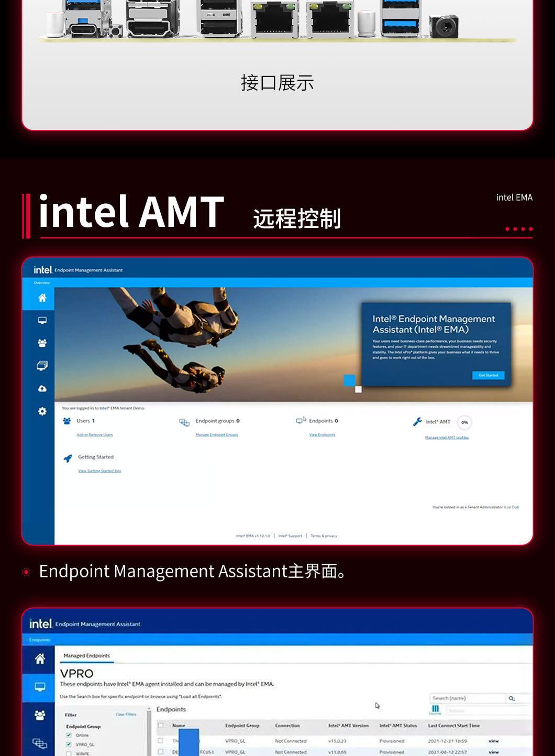Click 'v15.0.23' AMT version cell
Screen dimensions: 555x756
point(337,741)
